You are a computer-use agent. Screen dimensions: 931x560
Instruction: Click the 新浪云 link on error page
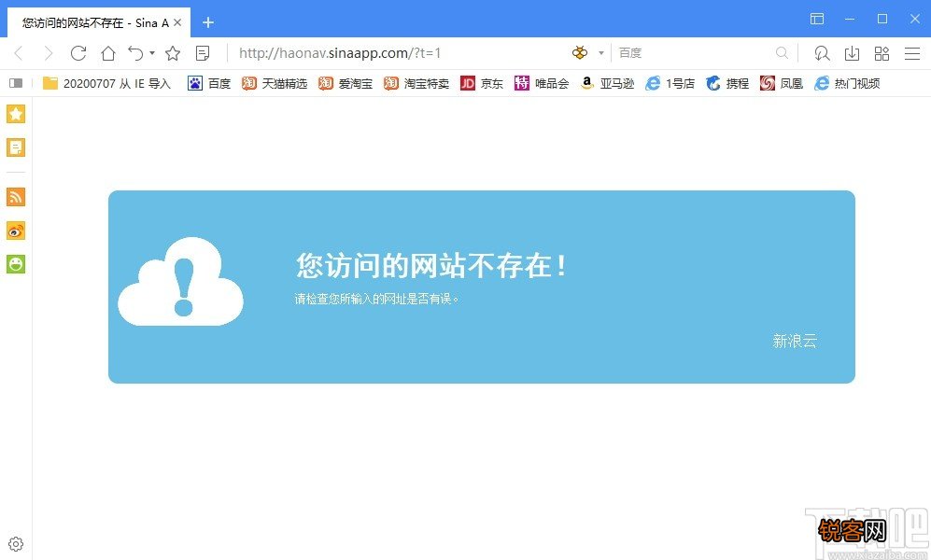(795, 341)
